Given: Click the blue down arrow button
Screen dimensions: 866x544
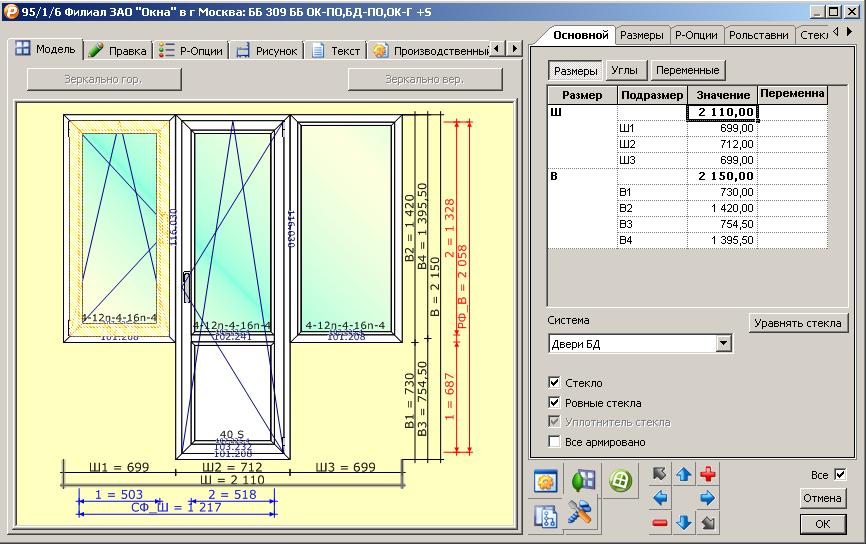Looking at the screenshot, I should point(684,522).
